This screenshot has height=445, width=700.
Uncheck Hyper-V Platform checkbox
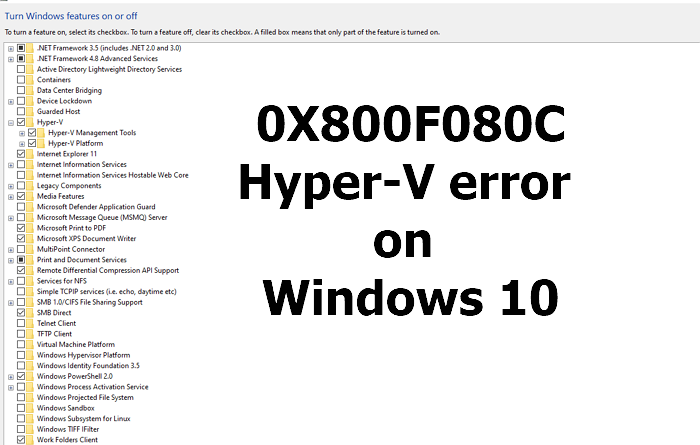[x=32, y=143]
